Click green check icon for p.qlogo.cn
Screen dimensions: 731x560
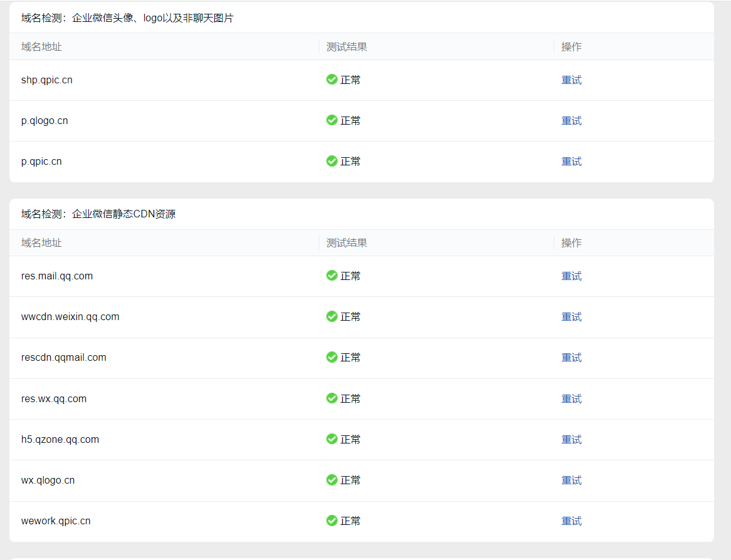click(x=332, y=120)
